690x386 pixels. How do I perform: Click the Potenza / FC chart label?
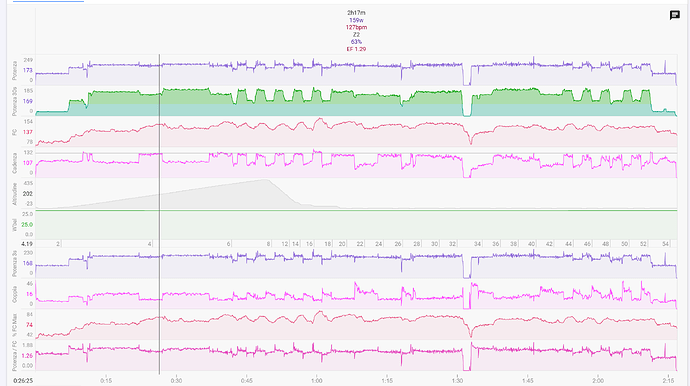tap(15, 356)
